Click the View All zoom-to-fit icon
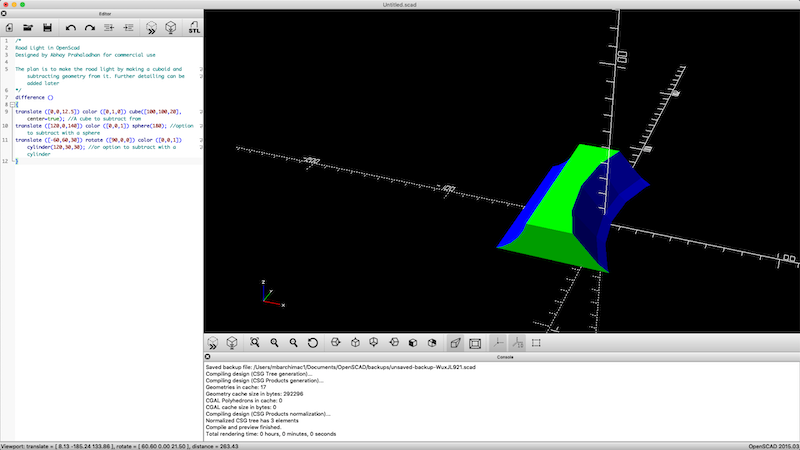Viewport: 800px width, 450px height. [x=255, y=343]
